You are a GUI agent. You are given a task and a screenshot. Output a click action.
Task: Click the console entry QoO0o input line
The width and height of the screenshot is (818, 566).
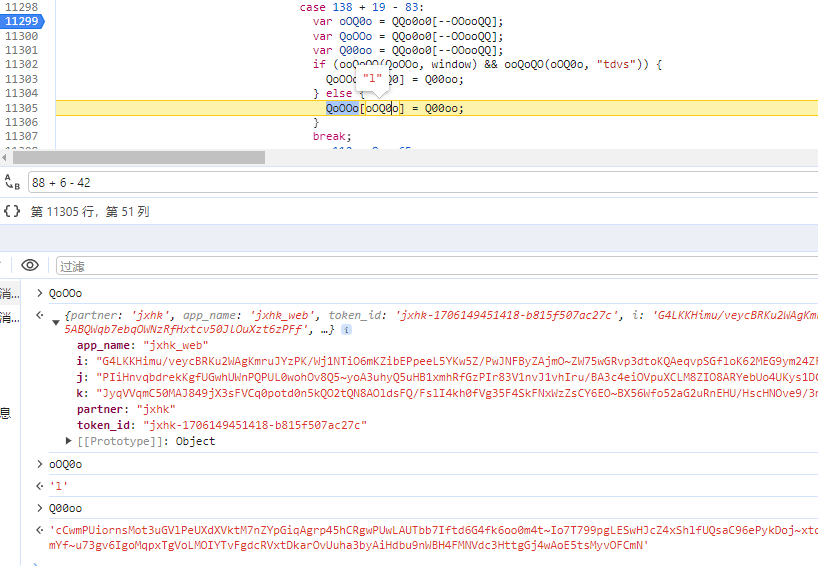pos(65,293)
